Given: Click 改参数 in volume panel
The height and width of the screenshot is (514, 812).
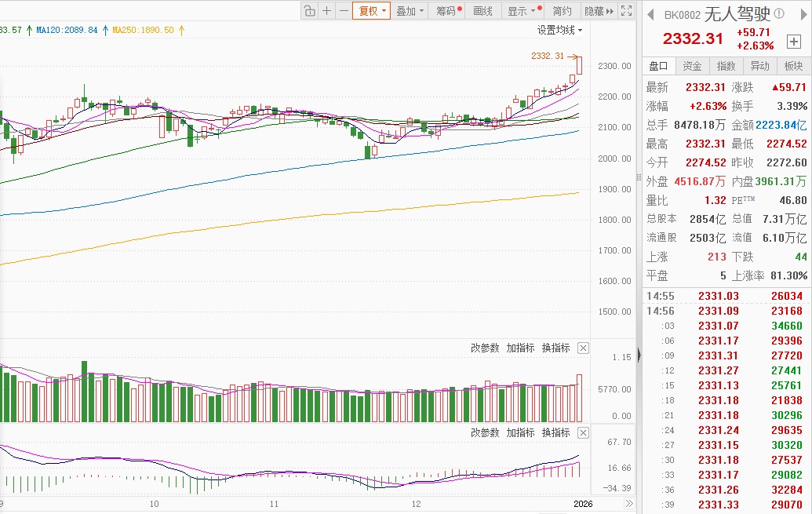Looking at the screenshot, I should 485,348.
